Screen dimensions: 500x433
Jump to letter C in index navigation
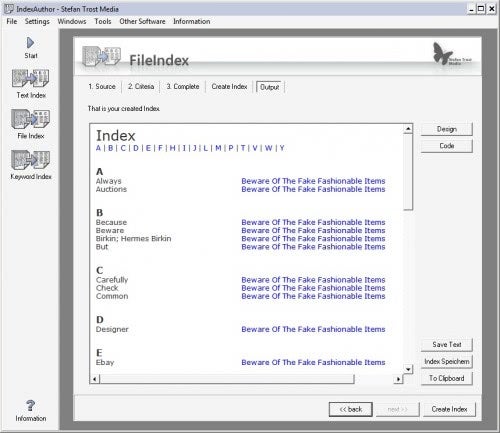click(x=123, y=148)
